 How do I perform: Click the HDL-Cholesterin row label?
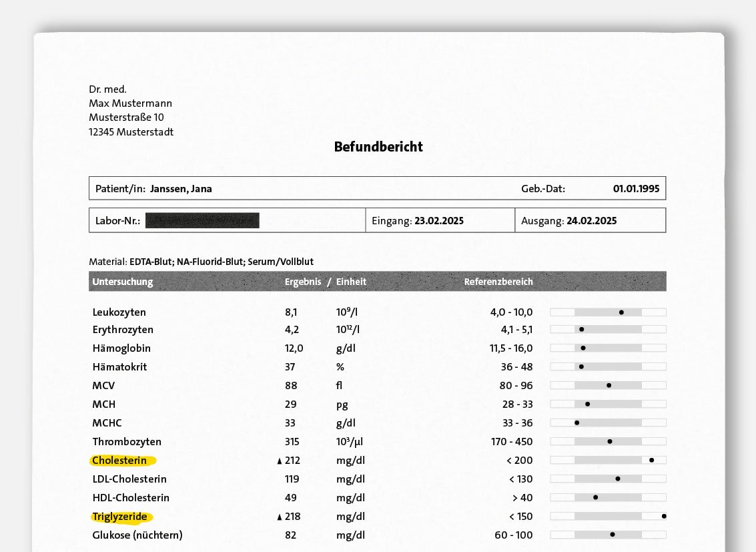coord(131,497)
